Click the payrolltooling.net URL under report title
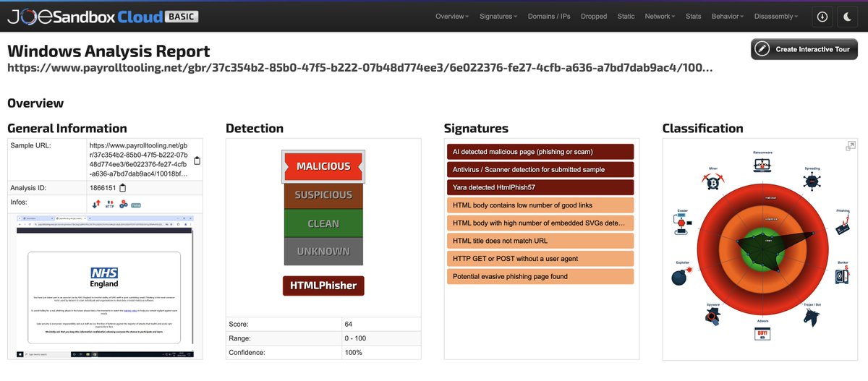The width and height of the screenshot is (868, 381). [359, 68]
